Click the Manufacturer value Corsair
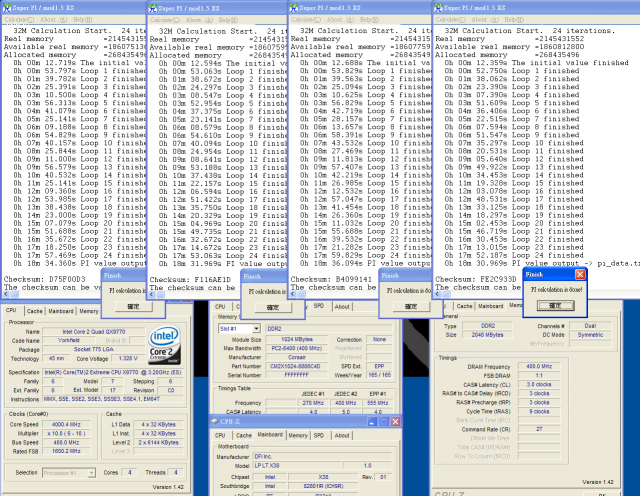 coord(296,357)
